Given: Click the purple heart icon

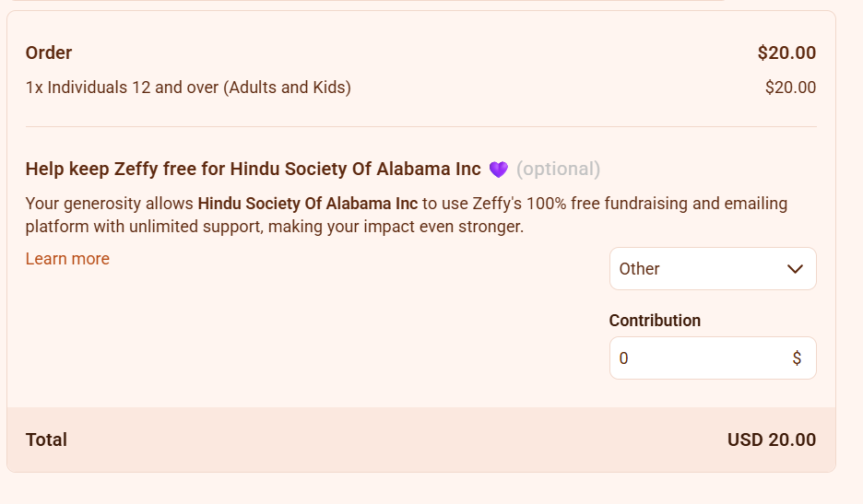Looking at the screenshot, I should pyautogui.click(x=499, y=170).
